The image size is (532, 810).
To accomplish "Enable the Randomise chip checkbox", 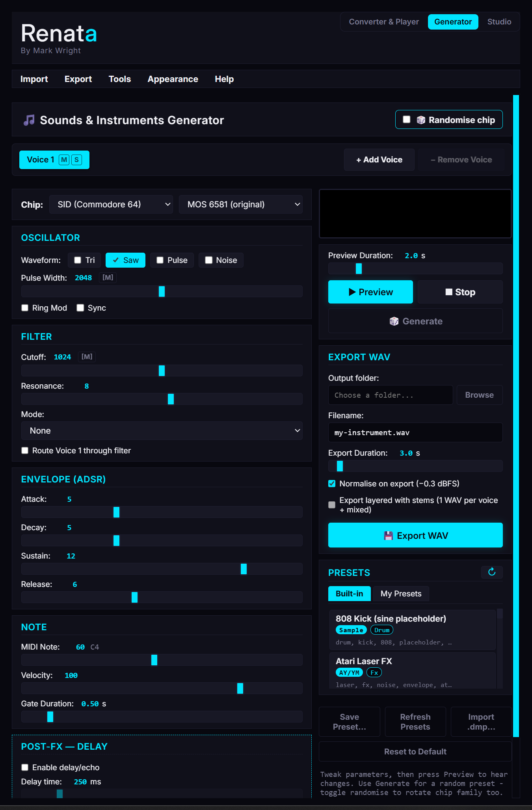I will pos(407,119).
